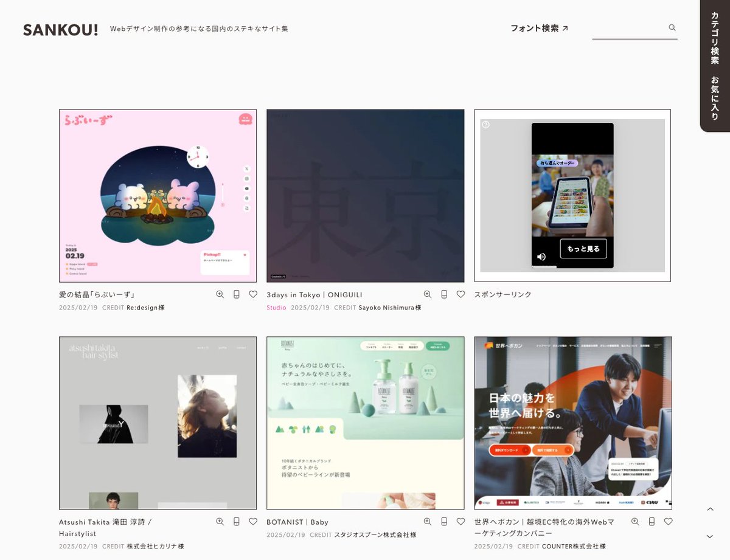Open zoom preview for Atsushi Takita 滝田 淳詩
The height and width of the screenshot is (560, 730).
(x=220, y=522)
